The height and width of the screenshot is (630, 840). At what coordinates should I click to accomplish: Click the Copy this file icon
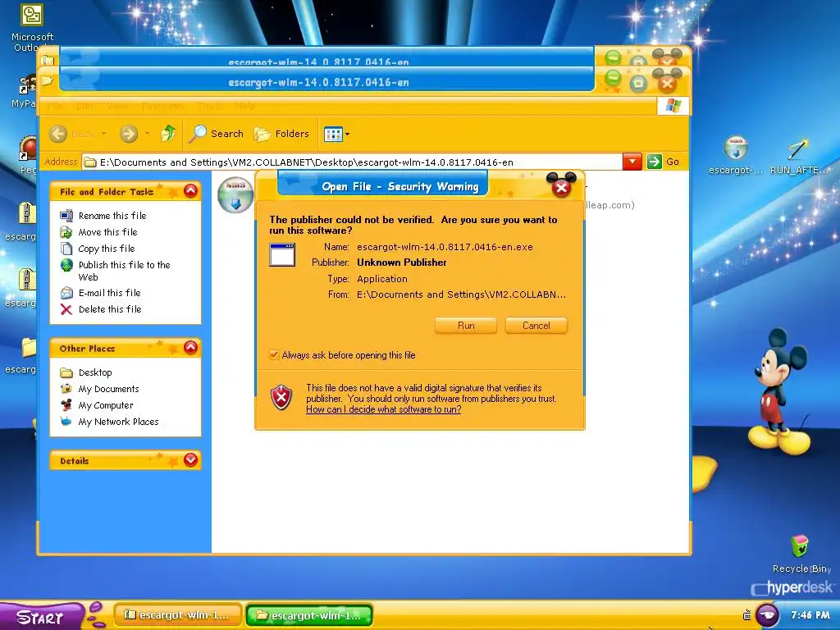click(66, 249)
